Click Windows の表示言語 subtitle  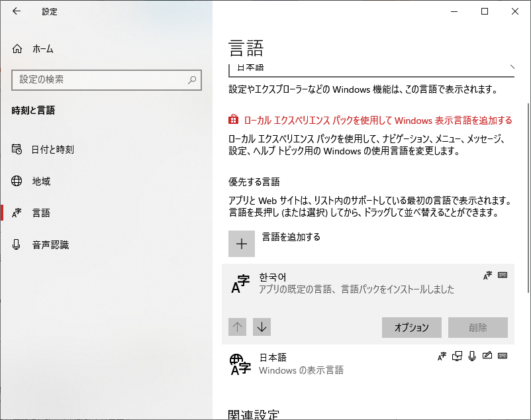point(301,370)
